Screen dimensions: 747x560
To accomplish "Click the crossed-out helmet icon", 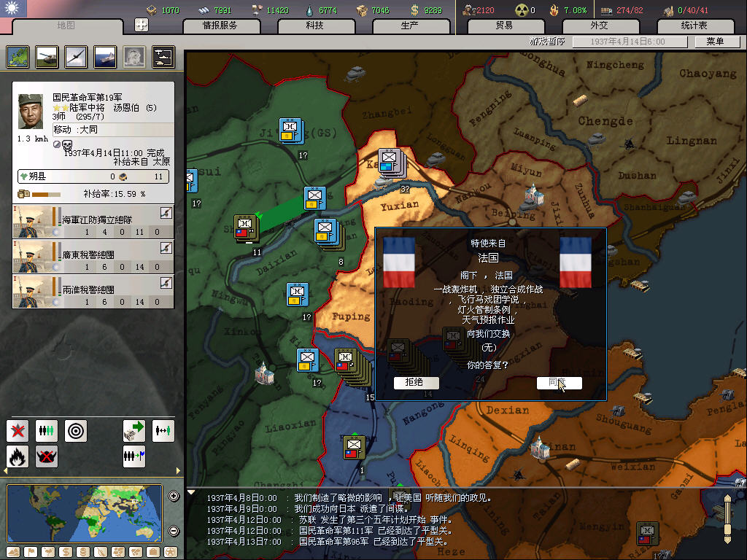I will pyautogui.click(x=47, y=456).
